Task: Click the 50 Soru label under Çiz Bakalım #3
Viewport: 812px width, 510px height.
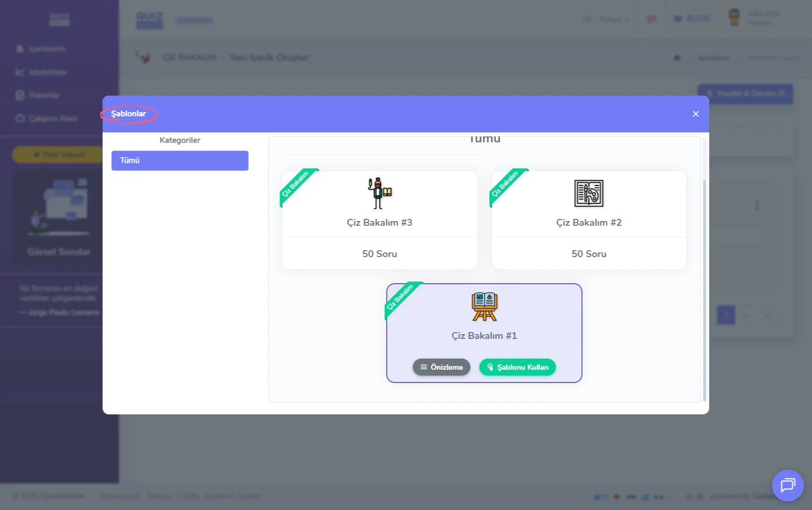Action: click(x=379, y=254)
